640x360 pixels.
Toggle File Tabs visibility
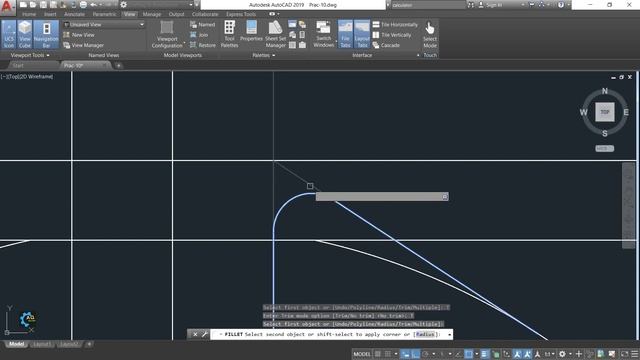345,34
